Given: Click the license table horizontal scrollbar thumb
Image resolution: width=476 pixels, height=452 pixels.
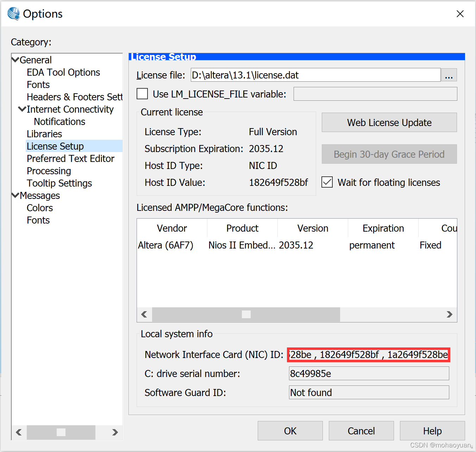Looking at the screenshot, I should coord(246,314).
